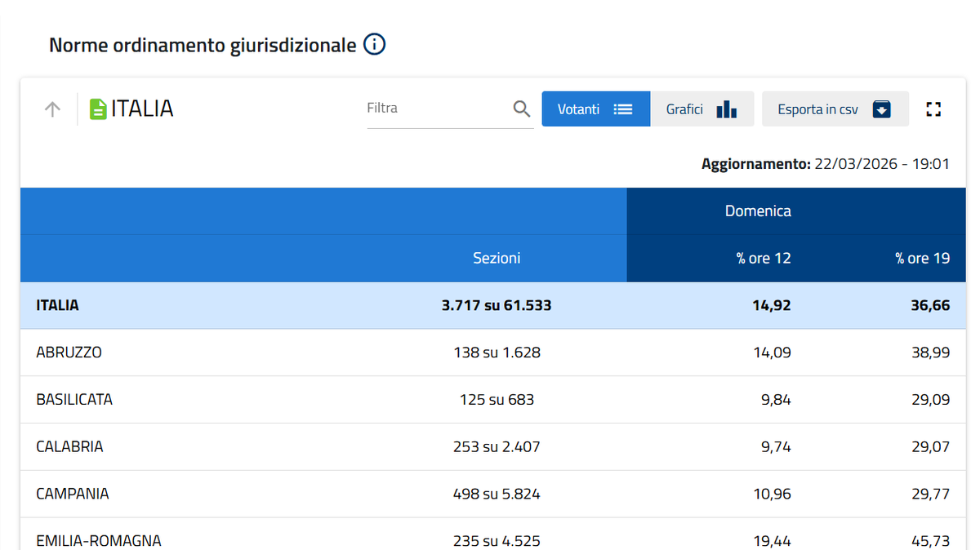Open the BASILICATA row
Viewport: 980px width, 550px height.
pyautogui.click(x=492, y=400)
